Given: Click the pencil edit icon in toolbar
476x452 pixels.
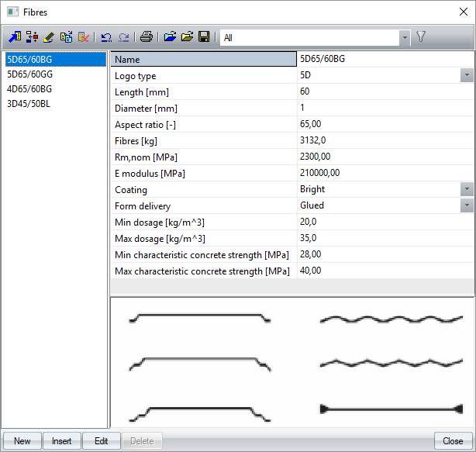Looking at the screenshot, I should coord(49,36).
